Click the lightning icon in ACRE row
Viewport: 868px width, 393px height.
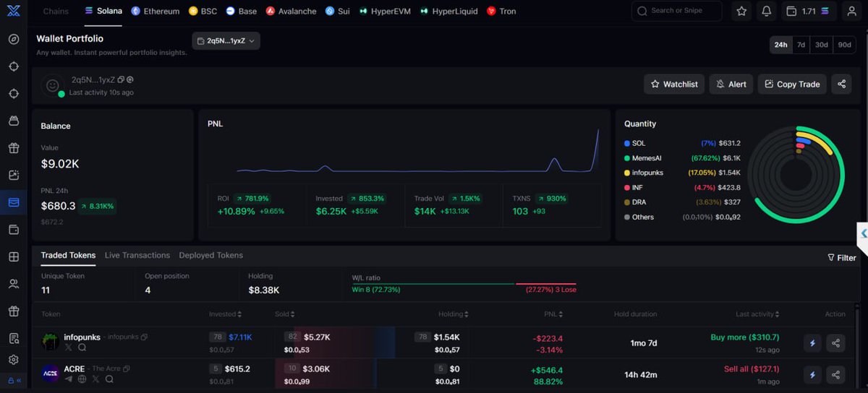coord(812,375)
